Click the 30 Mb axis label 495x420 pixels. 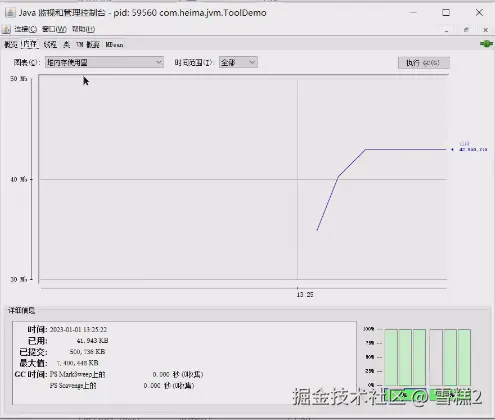tap(19, 279)
